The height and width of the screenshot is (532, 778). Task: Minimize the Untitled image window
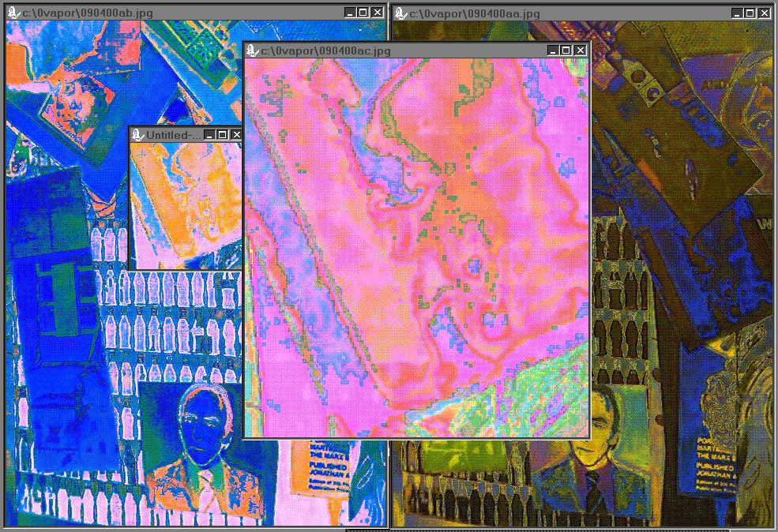pos(209,136)
